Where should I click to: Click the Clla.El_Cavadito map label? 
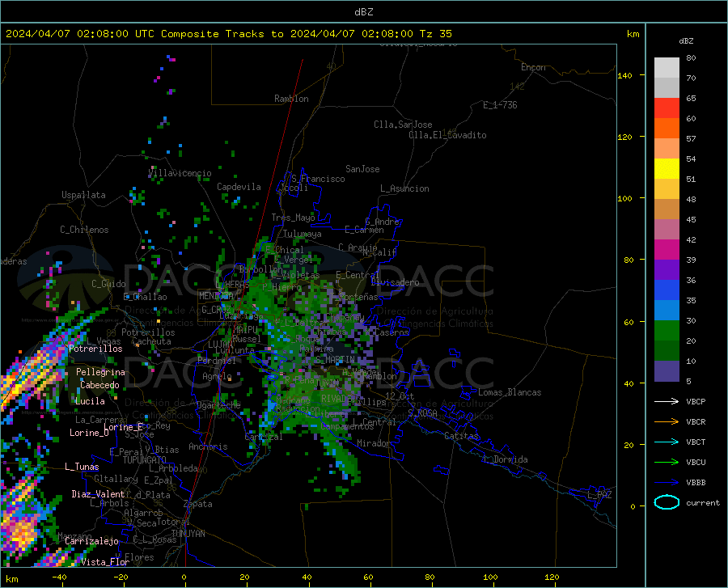pos(447,135)
